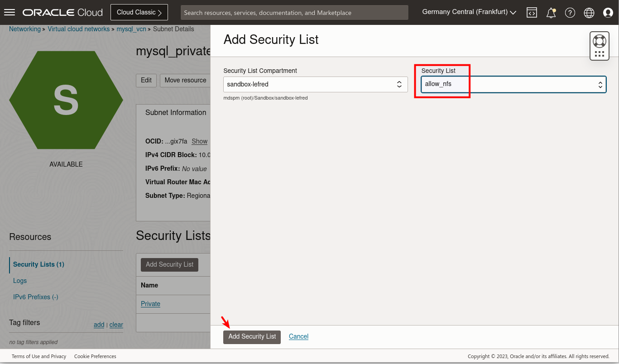Select Logs in the Resources panel
Screen dimensions: 619x364
click(19, 281)
